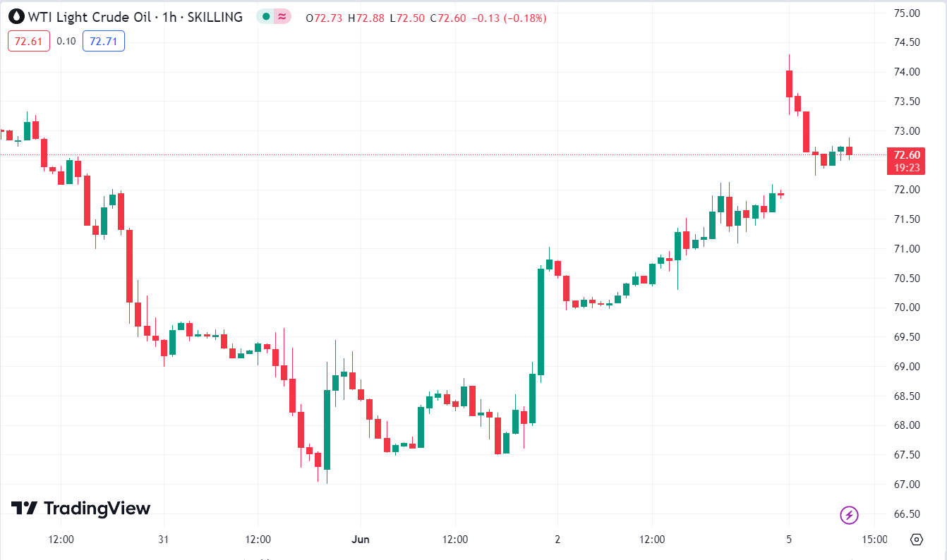
Task: Click the −0.13 (−0.18%) change value
Action: click(x=508, y=18)
